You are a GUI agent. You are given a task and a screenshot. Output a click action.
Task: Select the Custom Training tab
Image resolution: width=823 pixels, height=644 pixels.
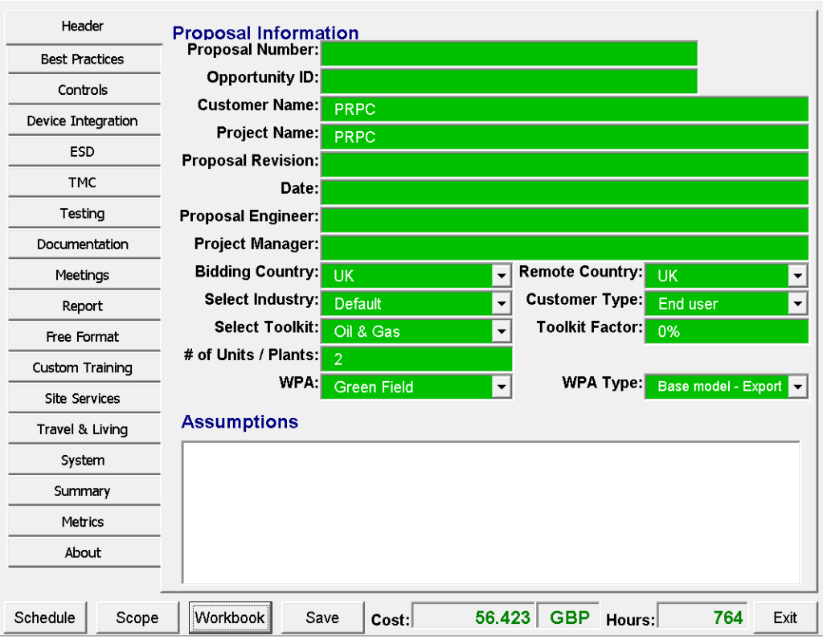coord(83,368)
